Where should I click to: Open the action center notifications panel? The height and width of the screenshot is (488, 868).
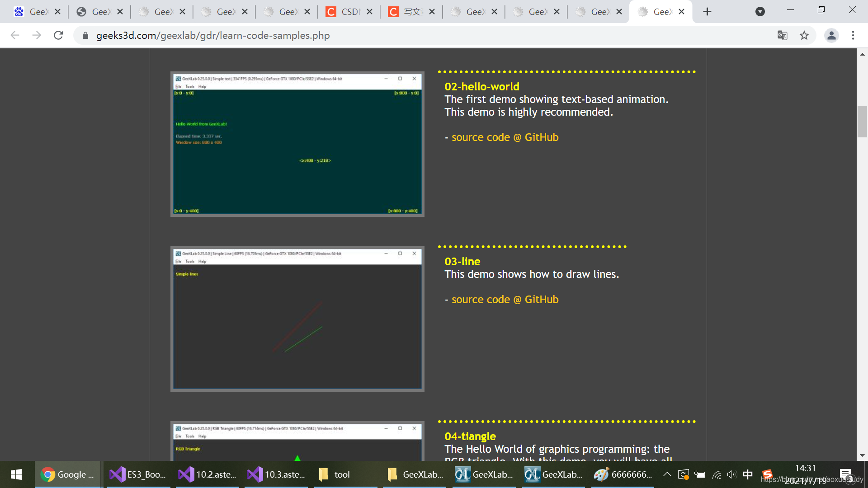pos(845,474)
